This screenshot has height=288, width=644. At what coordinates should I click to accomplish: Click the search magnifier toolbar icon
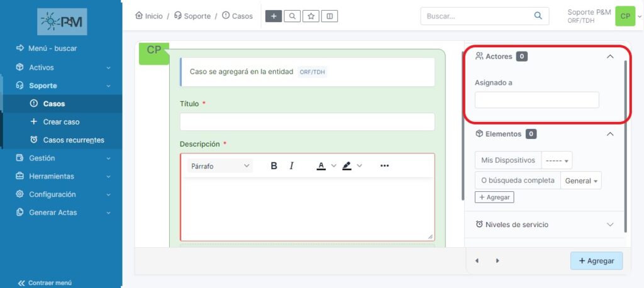(292, 16)
